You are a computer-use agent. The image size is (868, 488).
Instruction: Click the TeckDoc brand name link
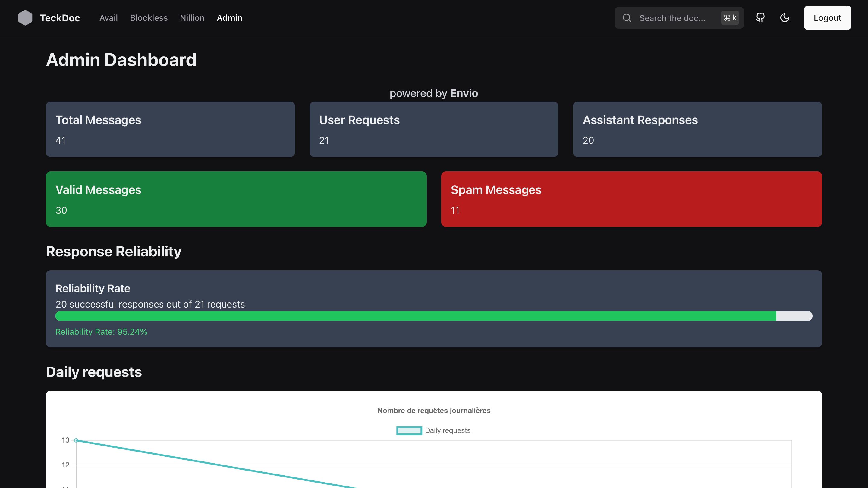[60, 18]
